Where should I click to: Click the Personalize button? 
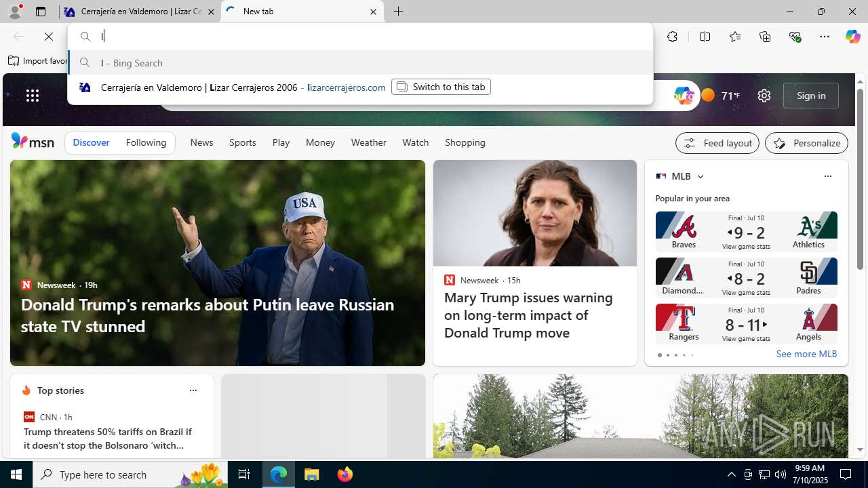click(806, 143)
